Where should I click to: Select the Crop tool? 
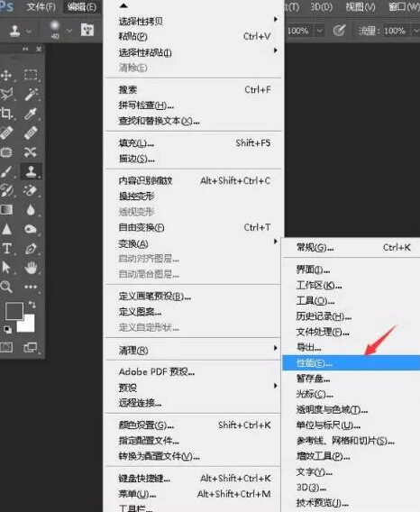click(6, 114)
